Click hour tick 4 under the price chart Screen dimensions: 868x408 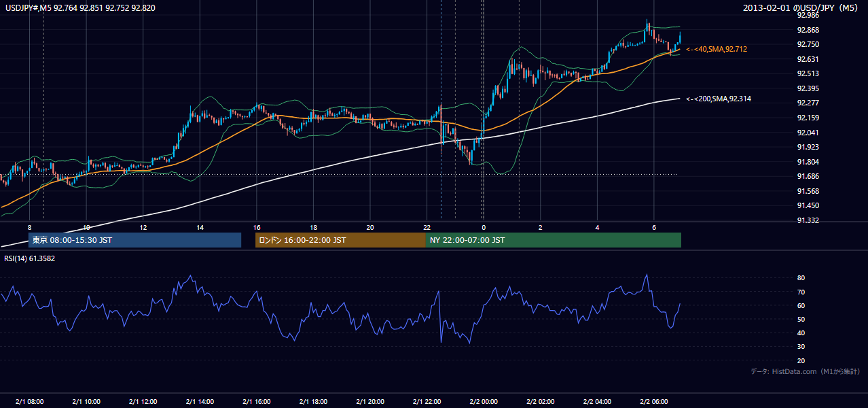tap(597, 227)
